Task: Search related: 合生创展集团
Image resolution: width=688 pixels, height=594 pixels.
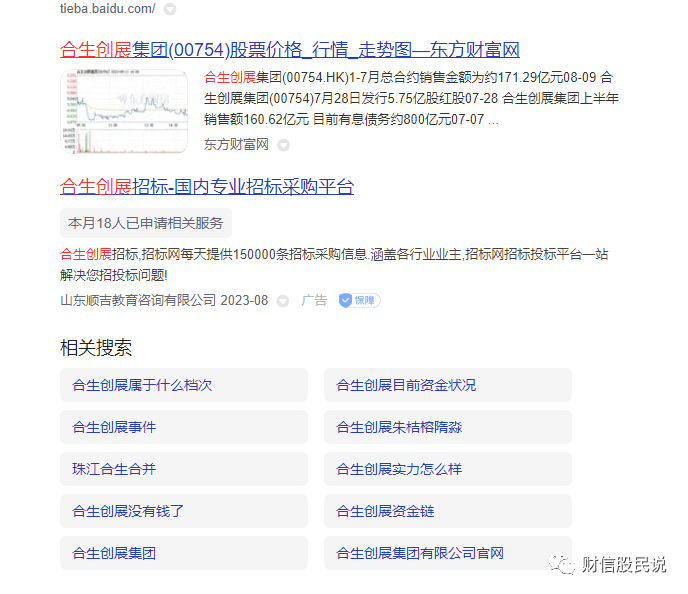Action: point(184,553)
